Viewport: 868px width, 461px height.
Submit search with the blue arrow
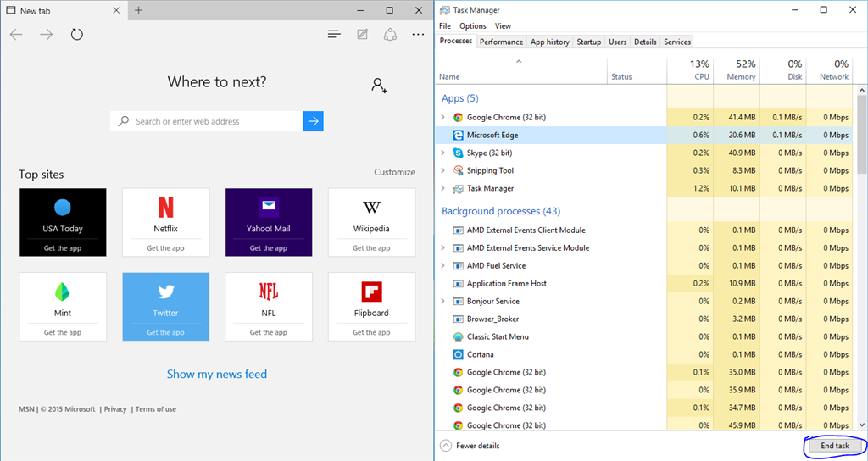[314, 121]
